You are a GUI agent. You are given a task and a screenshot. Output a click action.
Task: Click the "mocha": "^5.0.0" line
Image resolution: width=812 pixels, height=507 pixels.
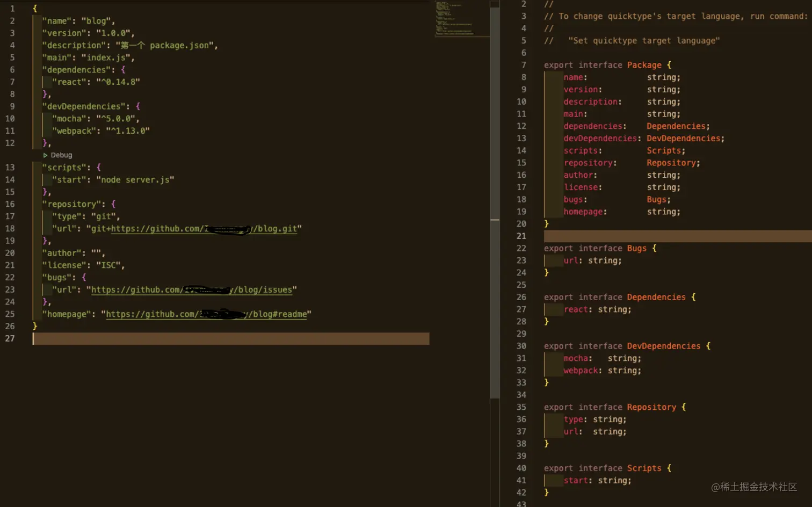pyautogui.click(x=96, y=119)
